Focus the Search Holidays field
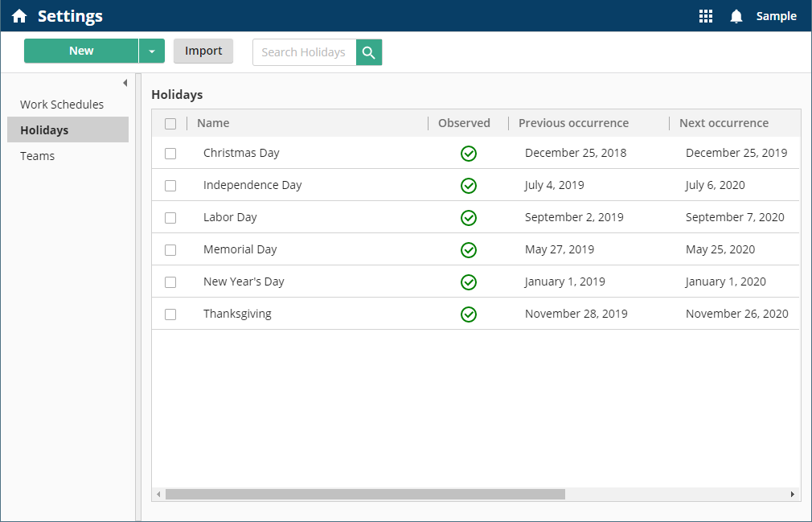The width and height of the screenshot is (812, 522). 304,52
